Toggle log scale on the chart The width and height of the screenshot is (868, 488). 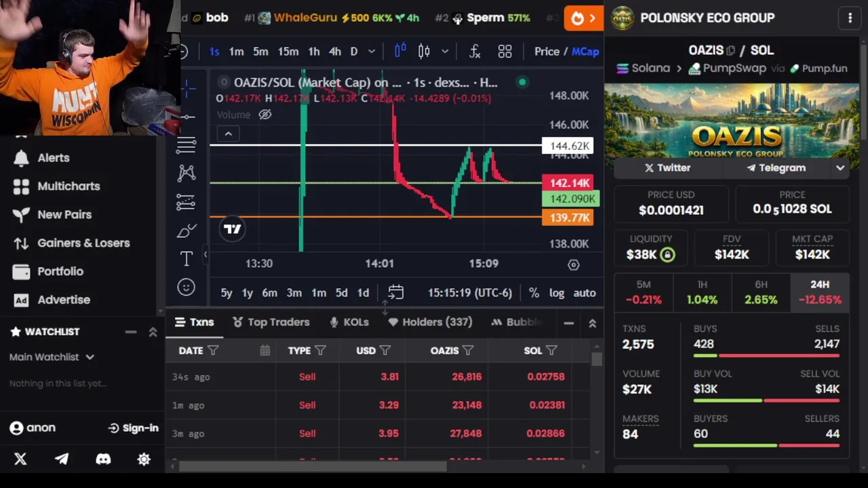coord(557,293)
